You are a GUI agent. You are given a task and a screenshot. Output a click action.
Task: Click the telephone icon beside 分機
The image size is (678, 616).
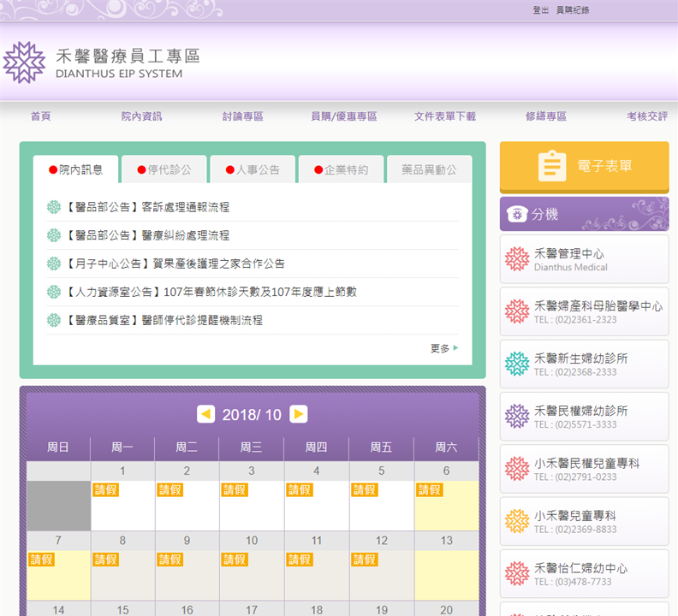coord(517,214)
